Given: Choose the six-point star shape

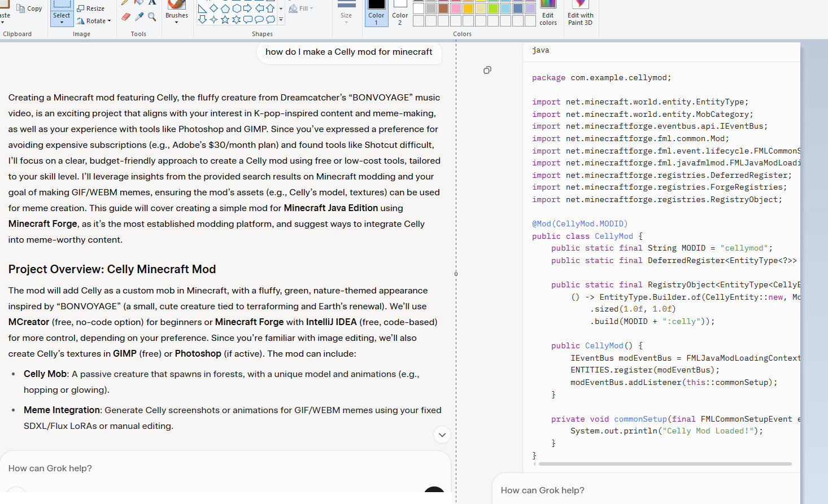Looking at the screenshot, I should [236, 20].
